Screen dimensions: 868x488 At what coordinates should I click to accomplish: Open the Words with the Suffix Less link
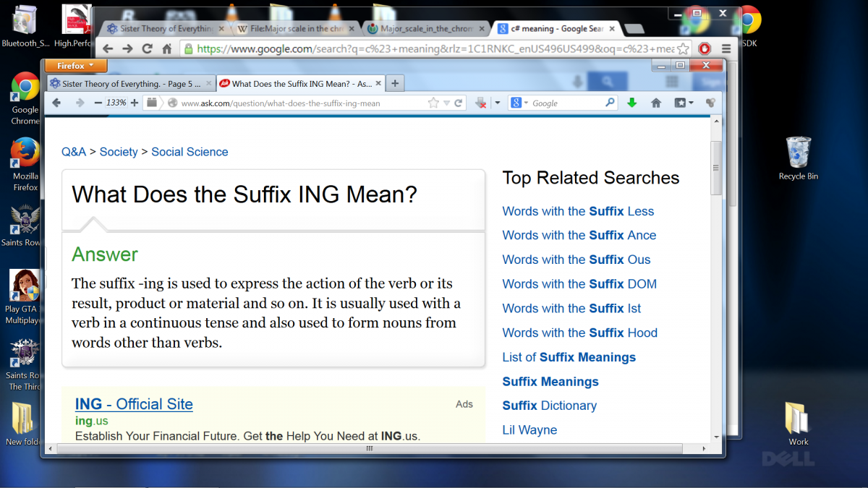pyautogui.click(x=578, y=211)
